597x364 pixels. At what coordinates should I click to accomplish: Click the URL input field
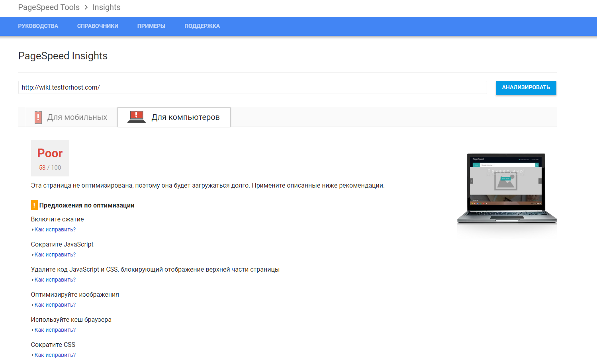tap(253, 88)
